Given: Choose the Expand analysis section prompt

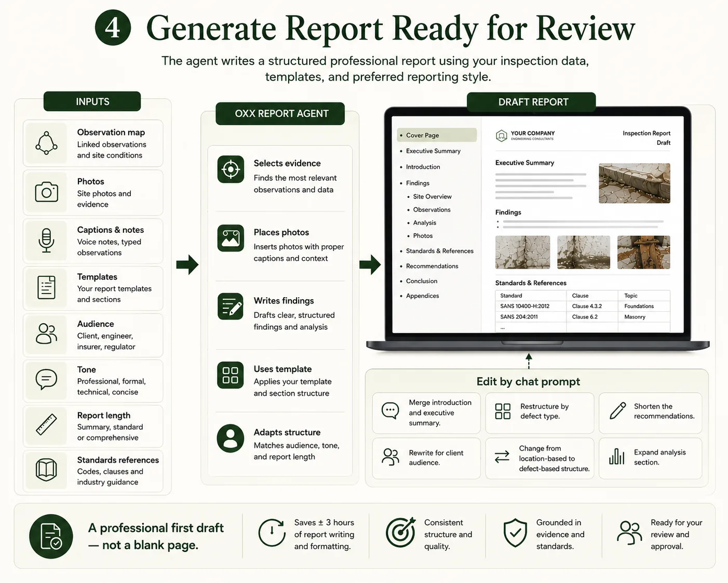Looking at the screenshot, I should click(x=650, y=458).
